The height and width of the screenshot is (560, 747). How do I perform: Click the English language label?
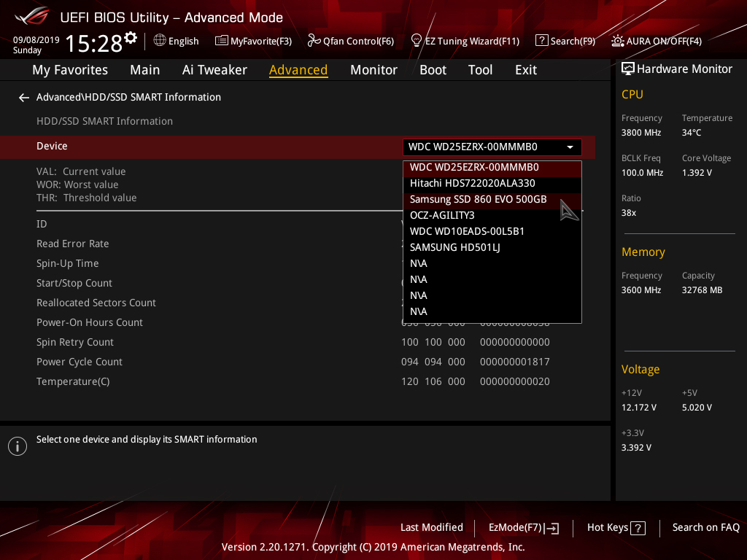(x=183, y=42)
